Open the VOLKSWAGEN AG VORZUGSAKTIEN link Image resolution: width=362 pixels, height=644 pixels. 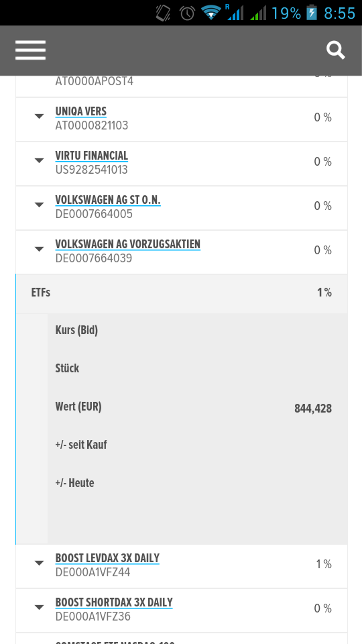(x=127, y=244)
